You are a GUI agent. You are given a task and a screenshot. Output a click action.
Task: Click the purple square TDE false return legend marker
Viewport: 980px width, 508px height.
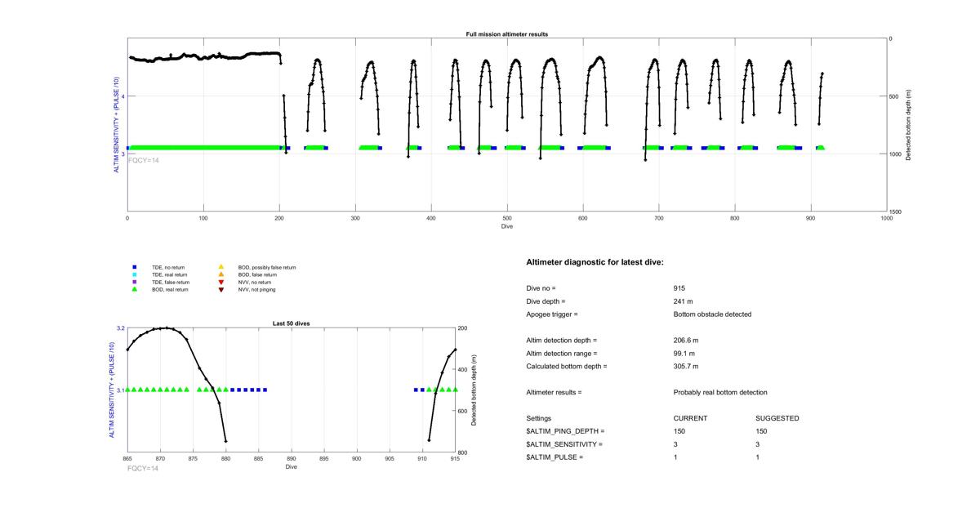tap(135, 282)
